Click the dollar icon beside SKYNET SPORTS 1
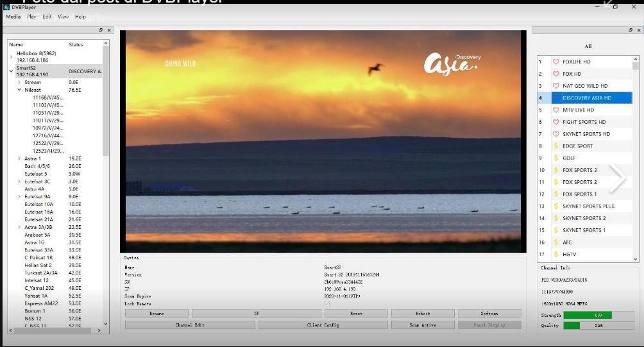Image resolution: width=644 pixels, height=347 pixels. click(555, 230)
